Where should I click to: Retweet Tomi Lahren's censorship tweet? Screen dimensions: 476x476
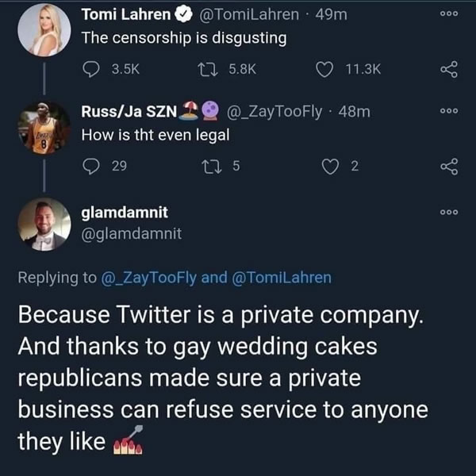(205, 70)
